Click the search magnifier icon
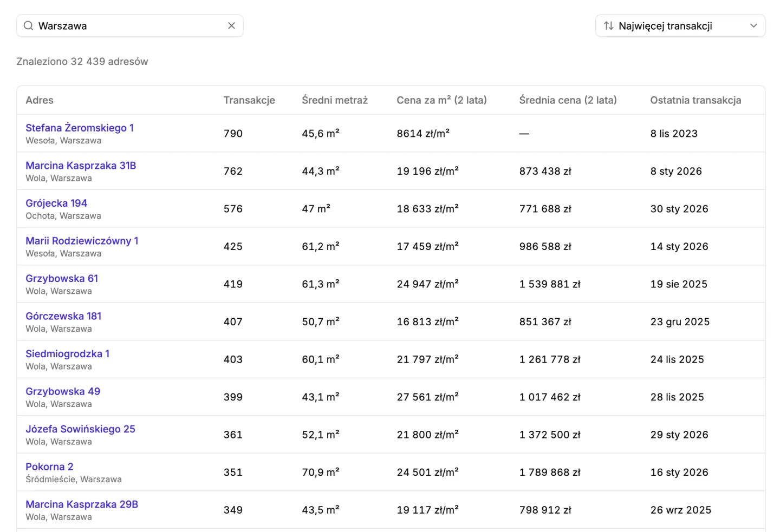 point(28,25)
